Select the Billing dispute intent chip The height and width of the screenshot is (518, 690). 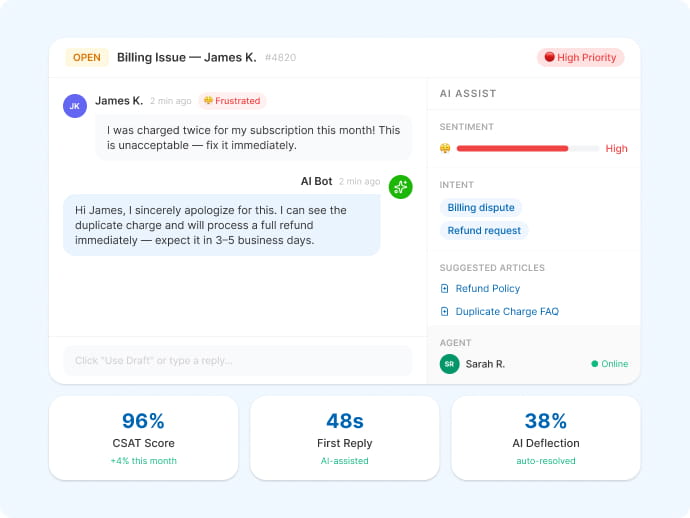(481, 208)
